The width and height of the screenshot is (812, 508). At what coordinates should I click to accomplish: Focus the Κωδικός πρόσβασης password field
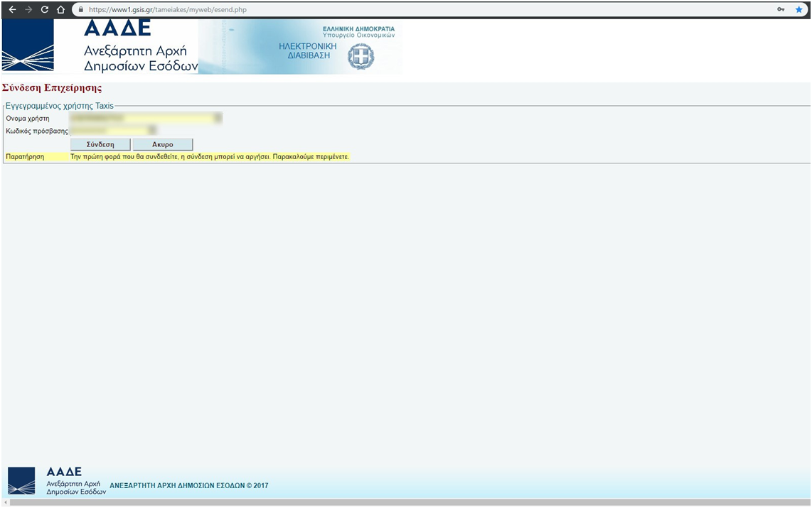[x=113, y=131]
